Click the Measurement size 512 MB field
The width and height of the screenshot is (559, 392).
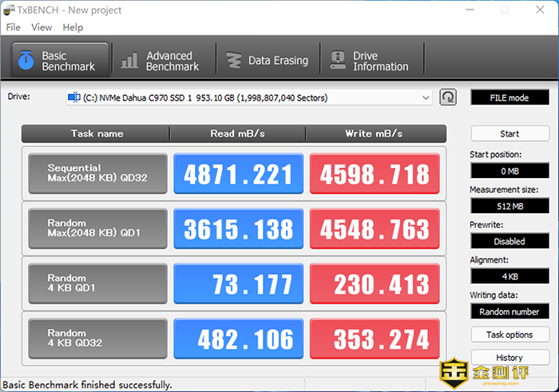pos(509,206)
